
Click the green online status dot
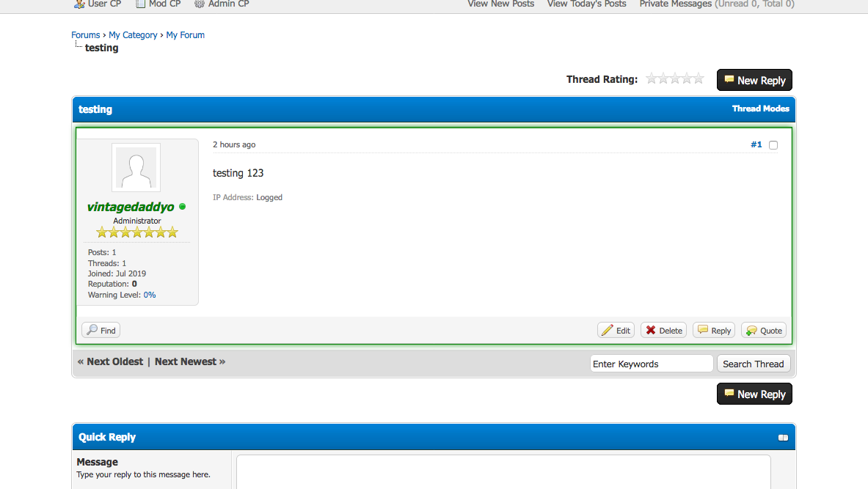pyautogui.click(x=182, y=207)
